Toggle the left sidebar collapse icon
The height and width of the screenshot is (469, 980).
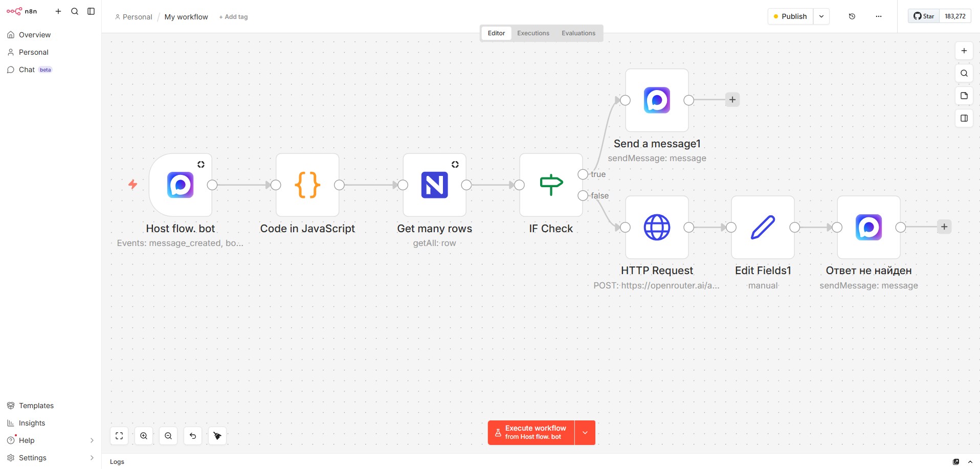point(91,11)
